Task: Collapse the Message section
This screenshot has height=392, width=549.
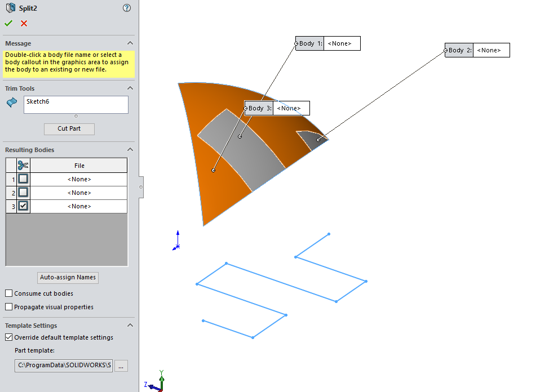Action: coord(130,43)
